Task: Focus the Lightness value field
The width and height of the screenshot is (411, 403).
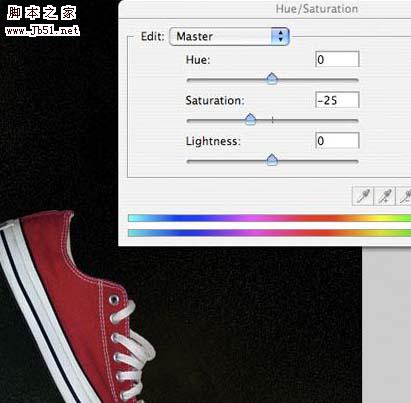Action: 337,141
